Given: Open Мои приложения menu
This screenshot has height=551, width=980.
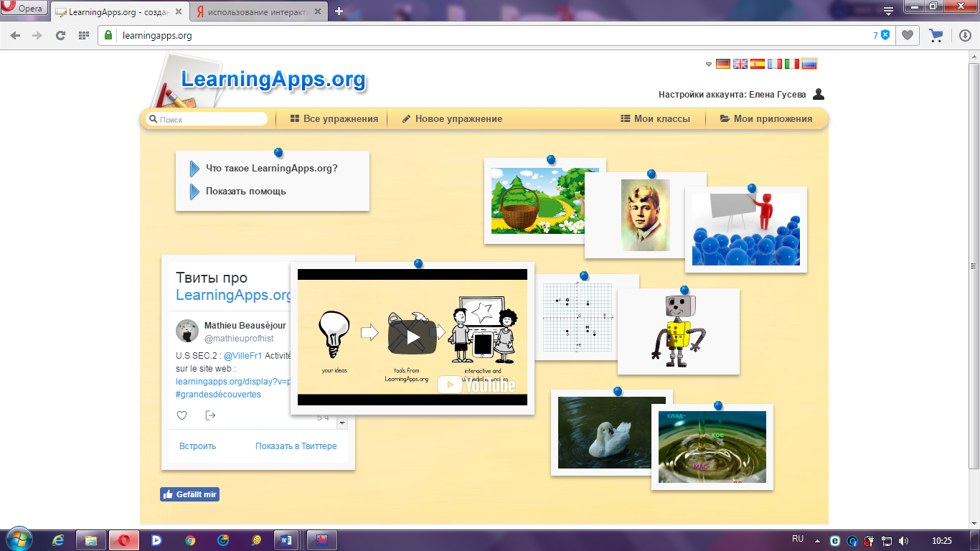Looking at the screenshot, I should tap(766, 119).
